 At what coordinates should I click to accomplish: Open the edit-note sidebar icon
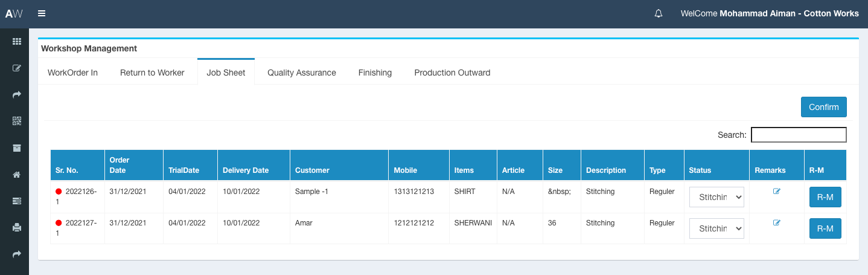click(x=17, y=68)
